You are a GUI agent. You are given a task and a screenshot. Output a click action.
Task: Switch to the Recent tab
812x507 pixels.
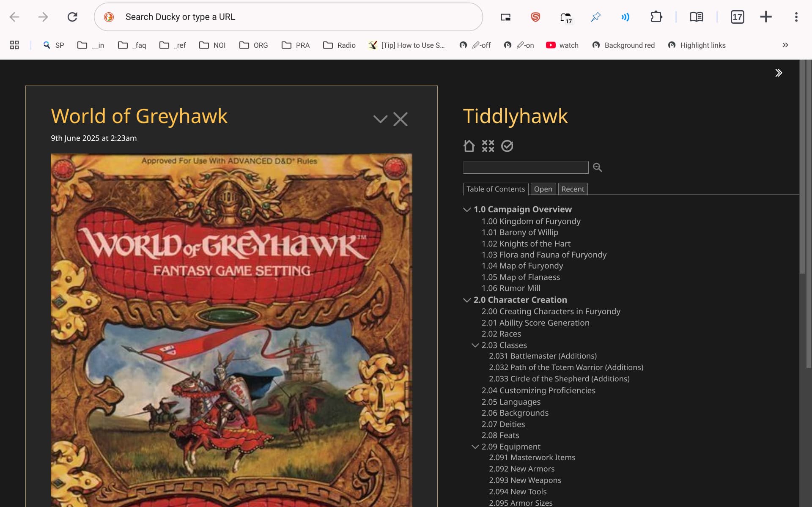point(572,189)
